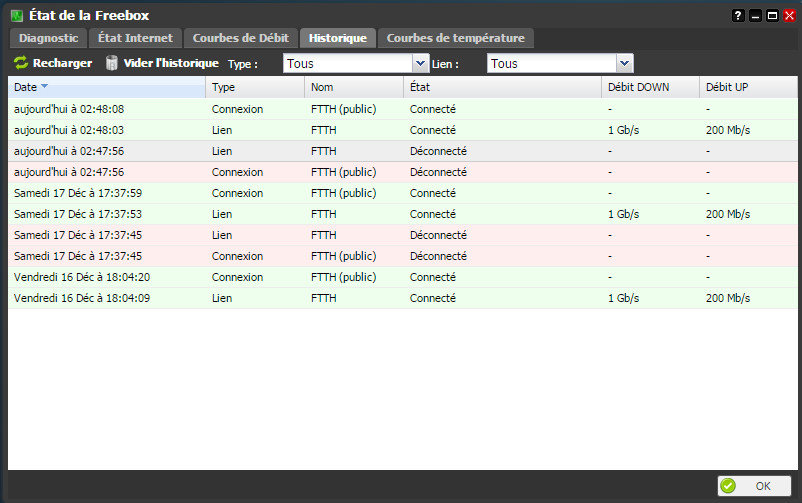
Task: Sort by the Type column header
Action: (255, 87)
